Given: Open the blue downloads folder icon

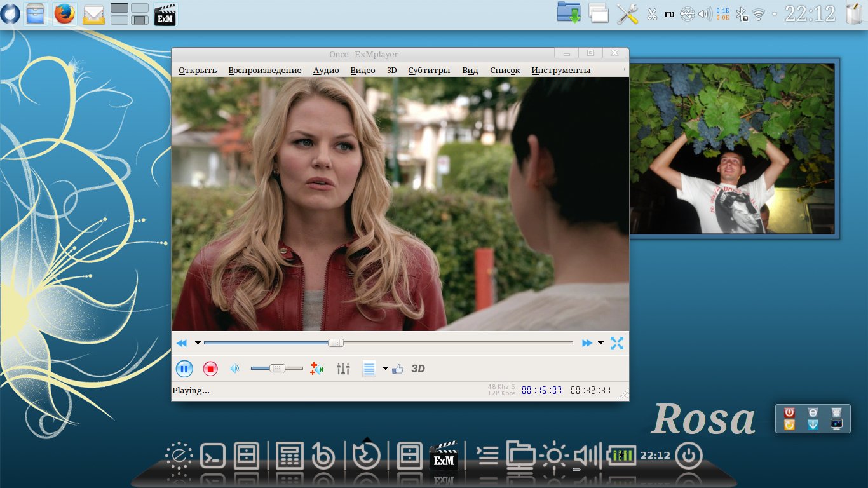Looking at the screenshot, I should click(569, 13).
